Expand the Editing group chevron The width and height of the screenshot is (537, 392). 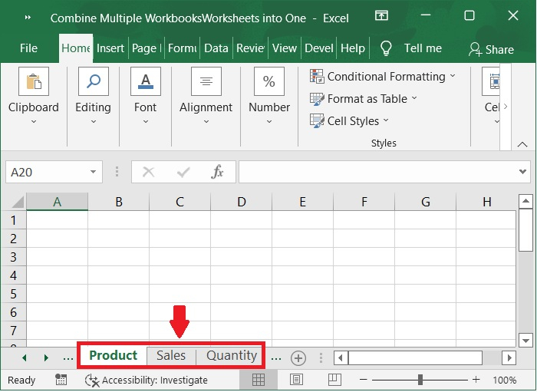pos(93,121)
